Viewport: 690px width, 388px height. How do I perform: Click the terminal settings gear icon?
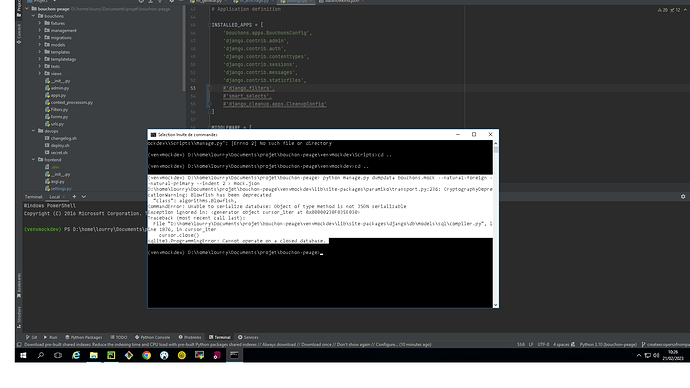pos(683,197)
